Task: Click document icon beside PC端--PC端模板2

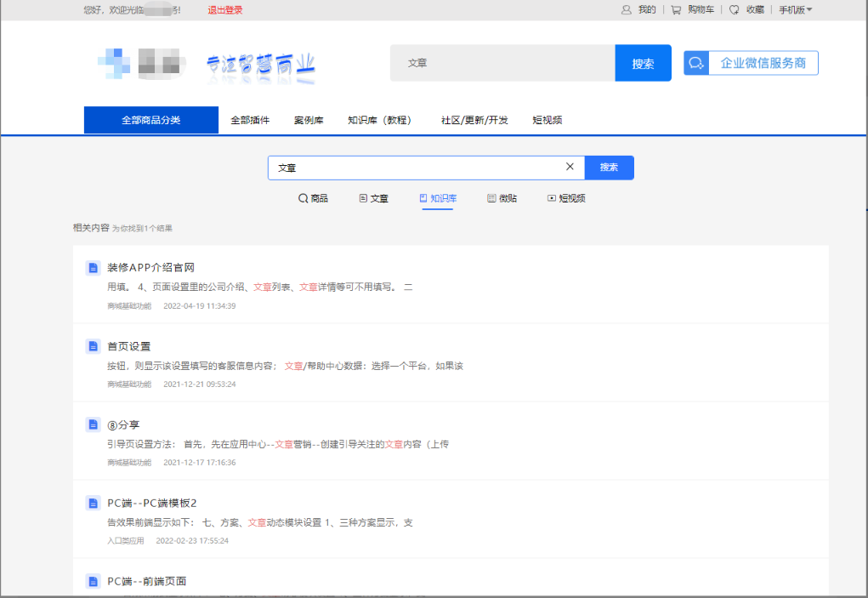Action: [94, 503]
